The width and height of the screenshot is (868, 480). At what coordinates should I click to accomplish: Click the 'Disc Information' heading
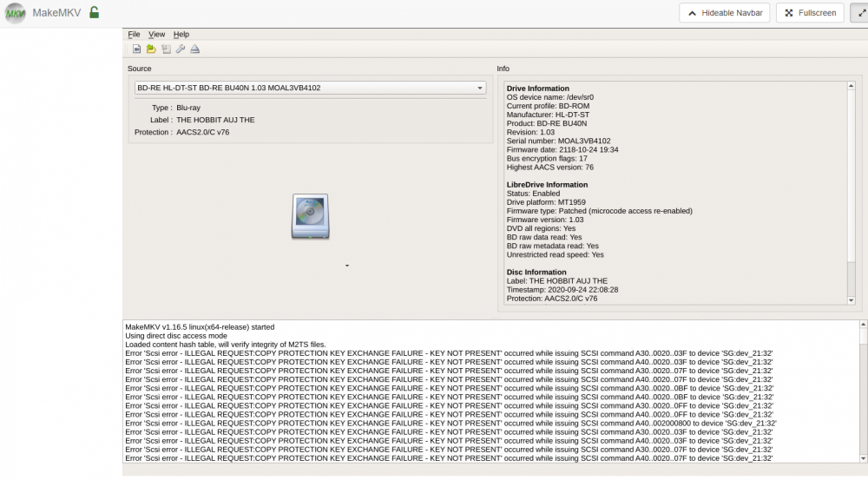[x=536, y=273]
